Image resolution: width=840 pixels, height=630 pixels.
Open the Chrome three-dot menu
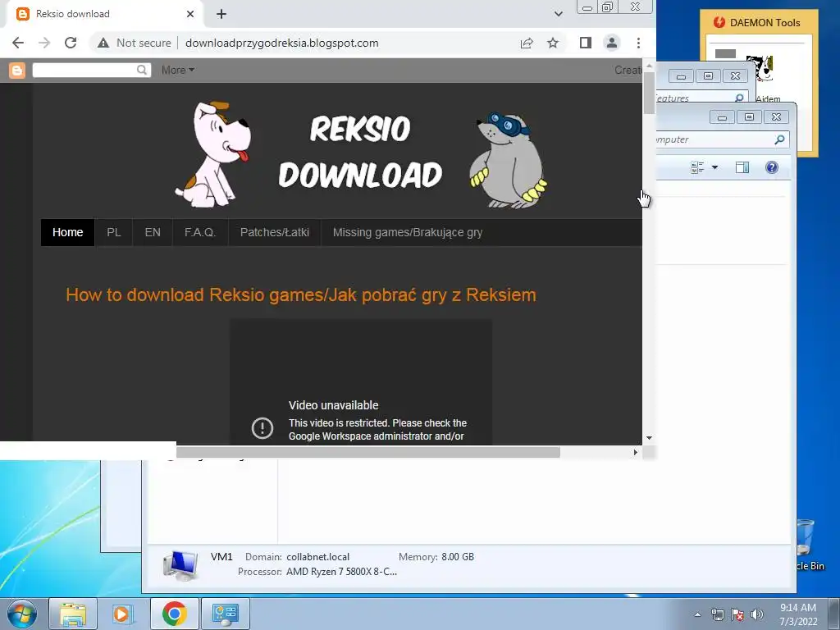point(638,43)
